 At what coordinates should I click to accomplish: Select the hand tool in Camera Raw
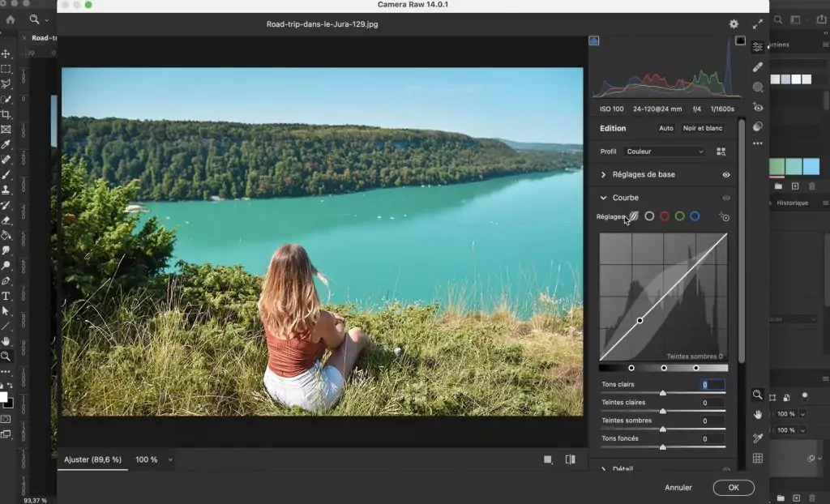758,415
